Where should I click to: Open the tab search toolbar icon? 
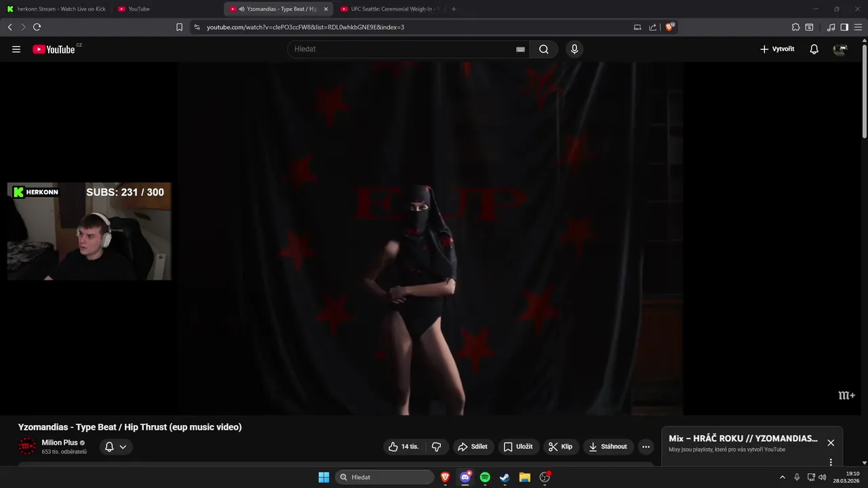pyautogui.click(x=809, y=27)
